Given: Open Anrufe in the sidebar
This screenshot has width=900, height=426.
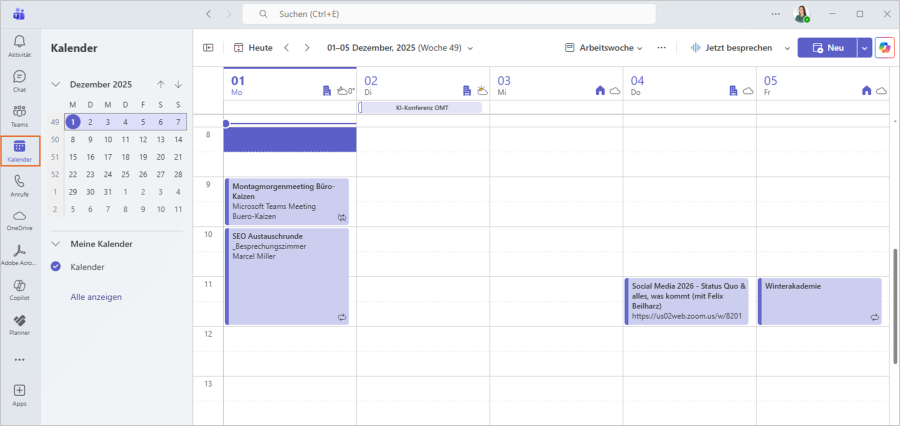Looking at the screenshot, I should pyautogui.click(x=20, y=185).
